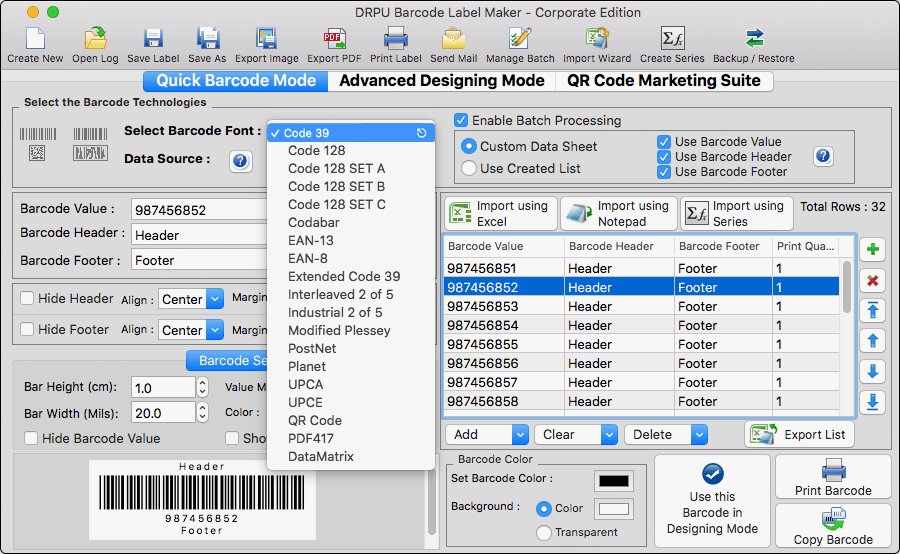
Task: Move row to top with arrow icon
Action: [872, 311]
